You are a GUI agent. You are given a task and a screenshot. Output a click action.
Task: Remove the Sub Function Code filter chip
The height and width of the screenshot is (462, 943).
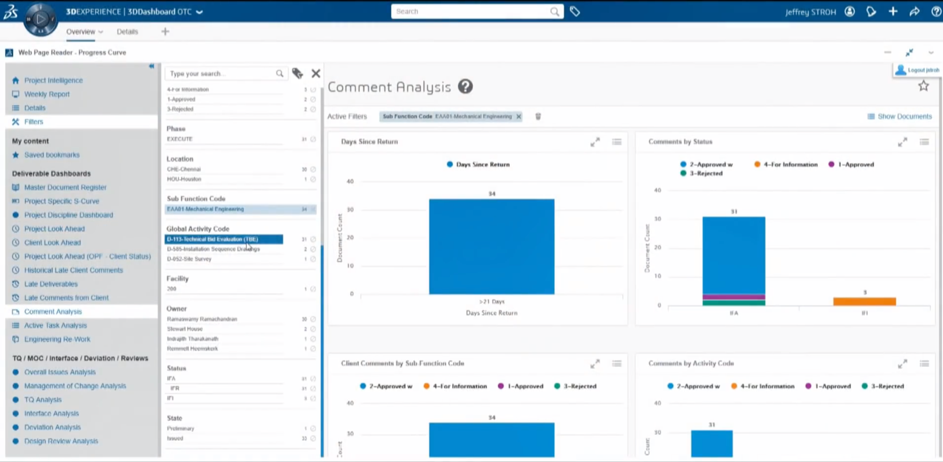(518, 117)
